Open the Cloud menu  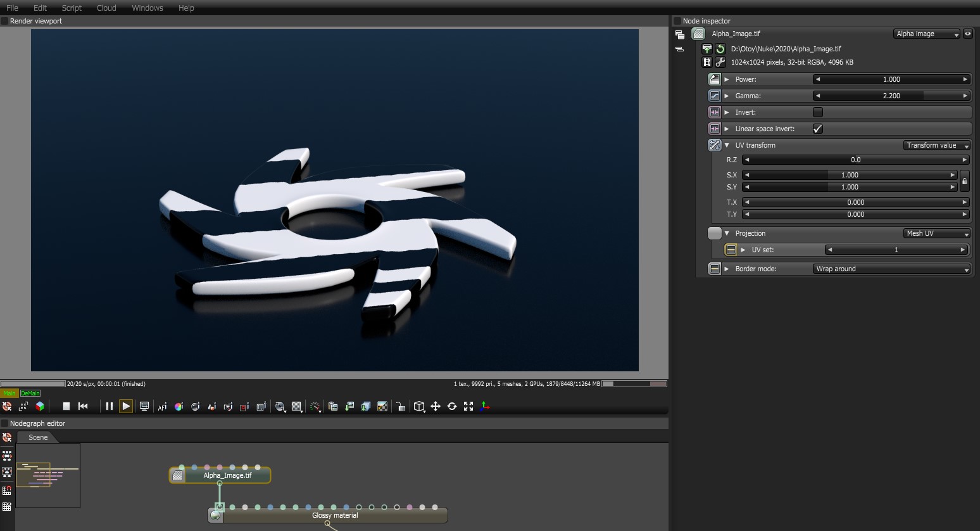106,8
